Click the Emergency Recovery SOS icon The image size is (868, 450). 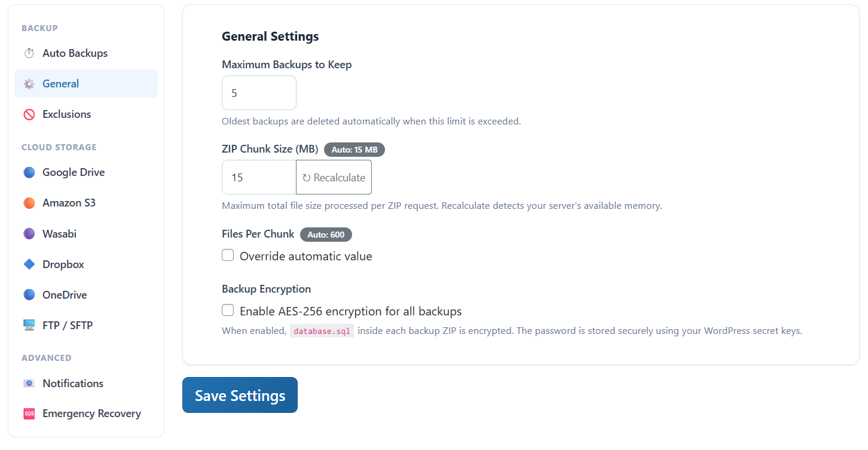click(x=29, y=413)
